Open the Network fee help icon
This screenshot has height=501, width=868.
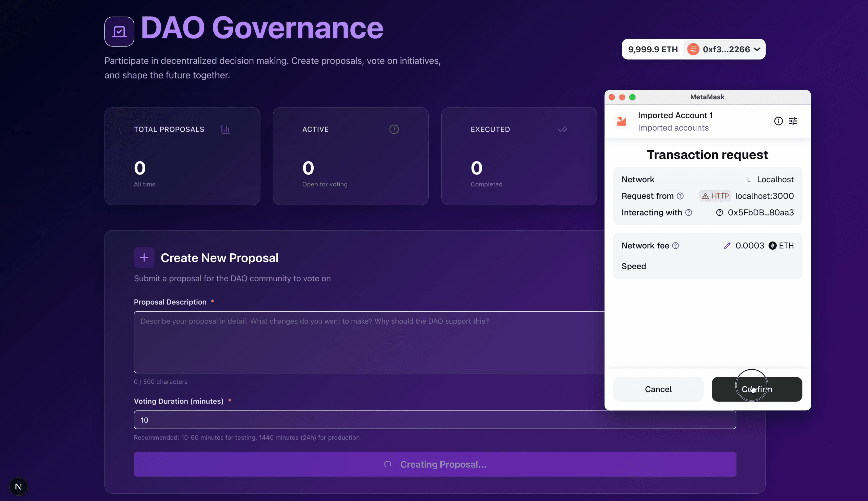[x=676, y=245]
